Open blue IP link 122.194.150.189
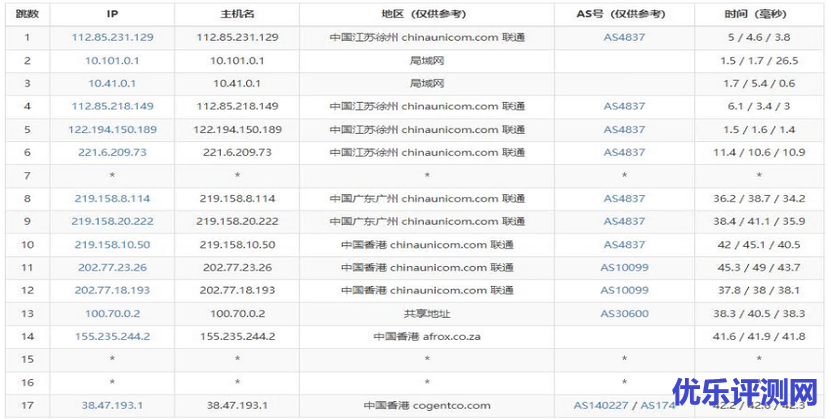The image size is (831, 419). click(x=112, y=129)
